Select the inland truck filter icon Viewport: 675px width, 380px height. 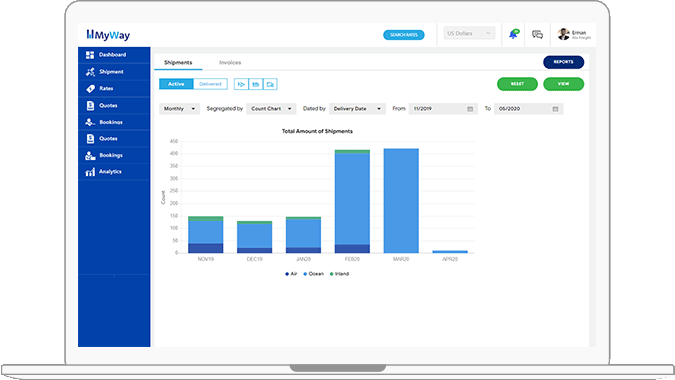pyautogui.click(x=270, y=84)
